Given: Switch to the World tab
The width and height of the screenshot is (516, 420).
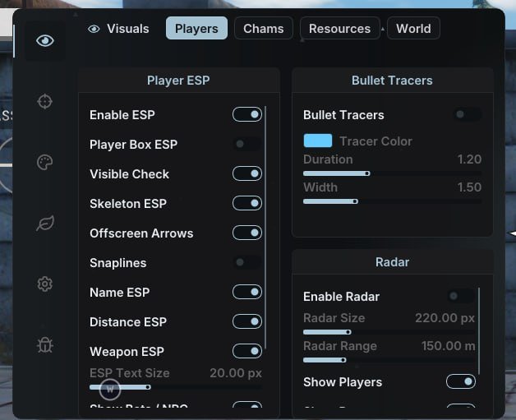Looking at the screenshot, I should click(x=413, y=28).
